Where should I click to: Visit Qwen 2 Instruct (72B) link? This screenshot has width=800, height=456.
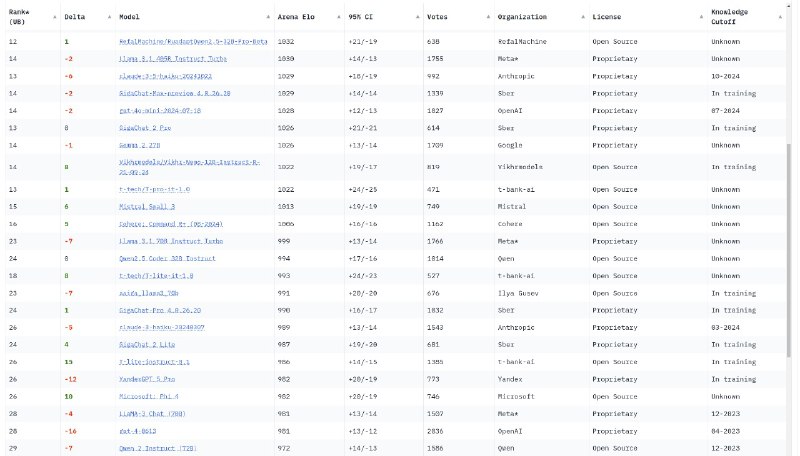point(158,448)
